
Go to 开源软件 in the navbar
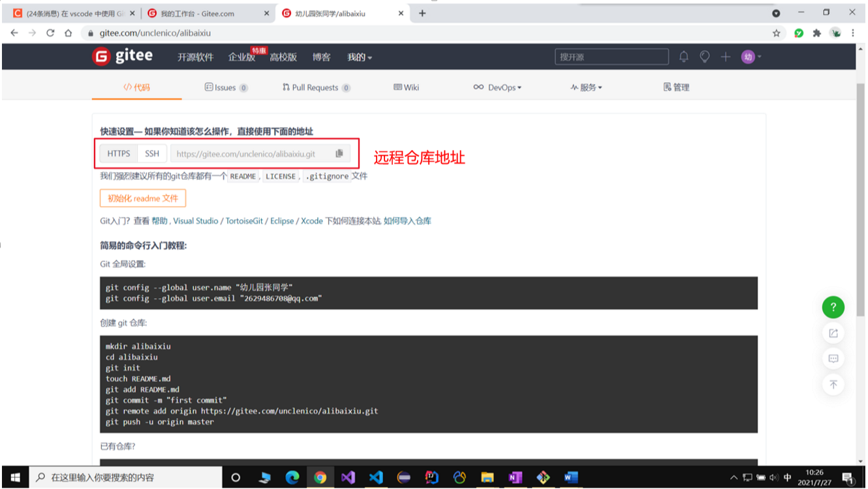[x=195, y=57]
